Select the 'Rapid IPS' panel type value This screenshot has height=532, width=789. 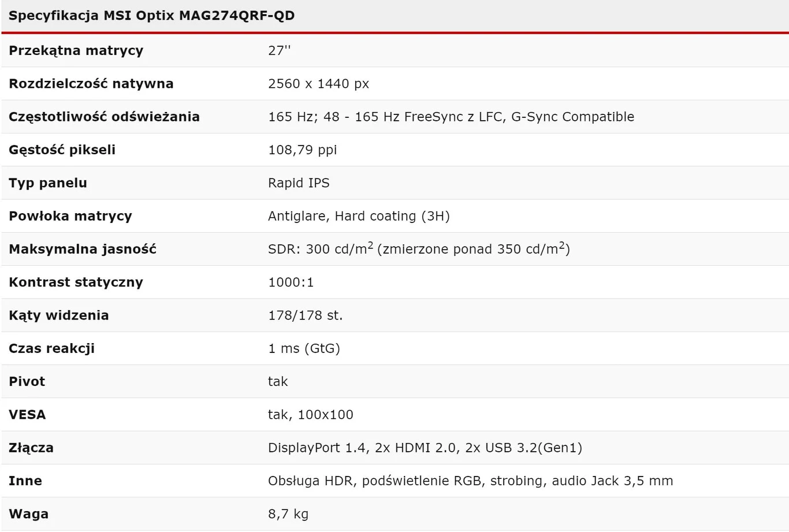(299, 183)
